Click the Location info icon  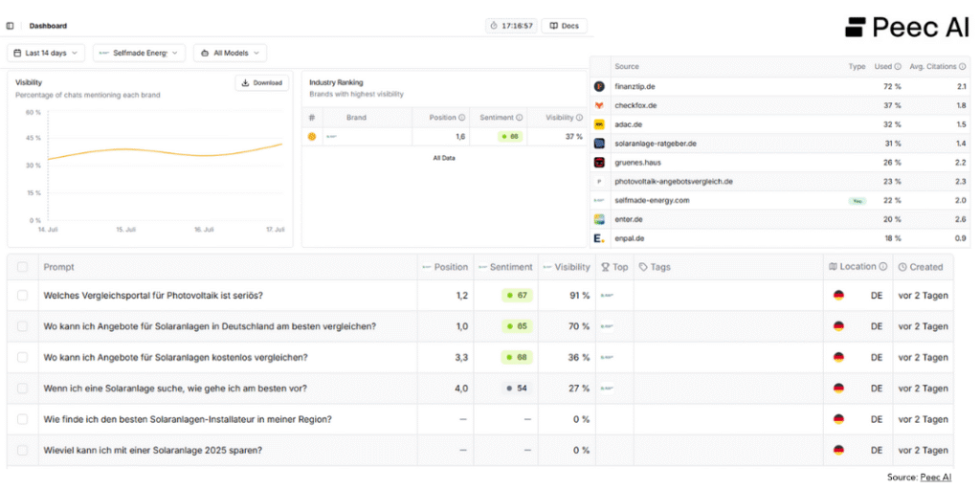(x=883, y=266)
